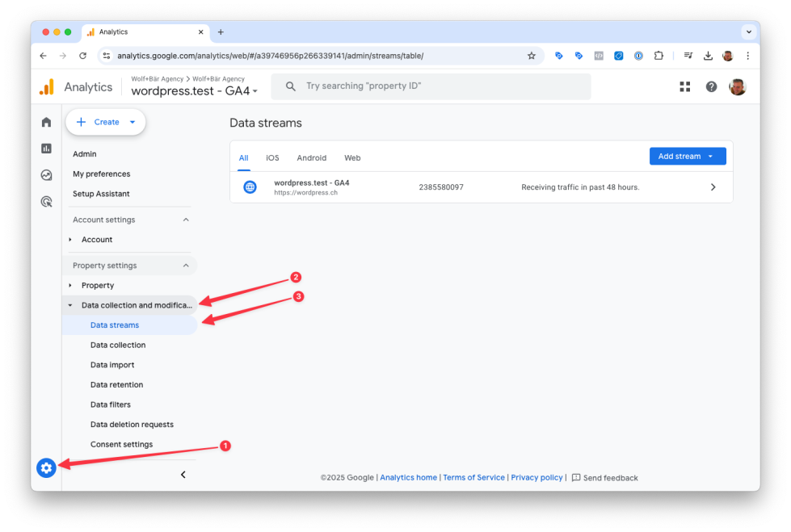Click the Chrome profile avatar in toolbar
This screenshot has height=532, width=791.
pos(727,56)
